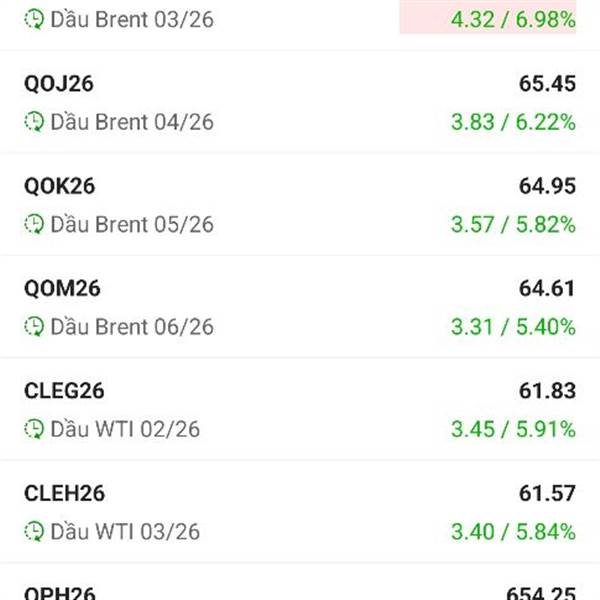Open the QOJ26 contract row
The image size is (600, 600).
(x=59, y=84)
